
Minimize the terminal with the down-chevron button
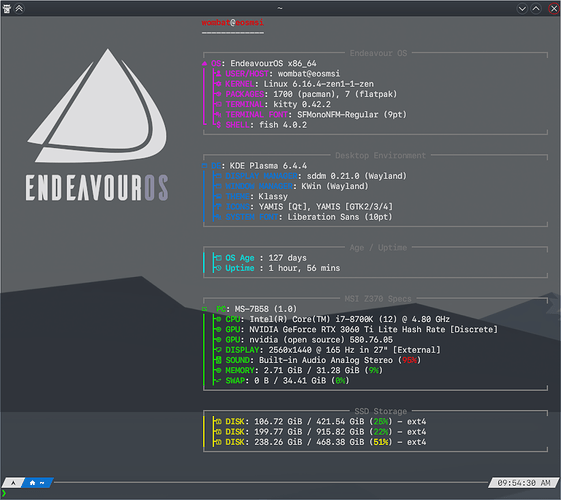point(522,9)
